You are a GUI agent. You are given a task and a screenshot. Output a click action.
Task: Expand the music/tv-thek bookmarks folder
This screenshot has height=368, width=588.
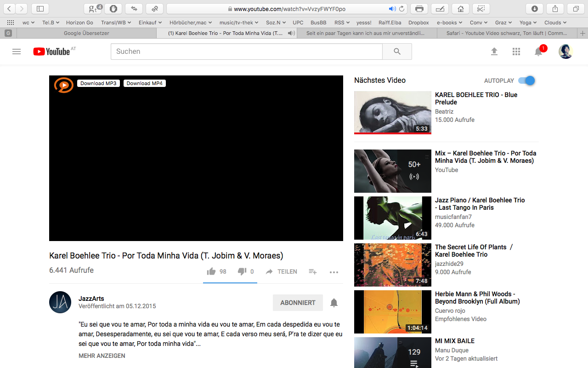(238, 23)
